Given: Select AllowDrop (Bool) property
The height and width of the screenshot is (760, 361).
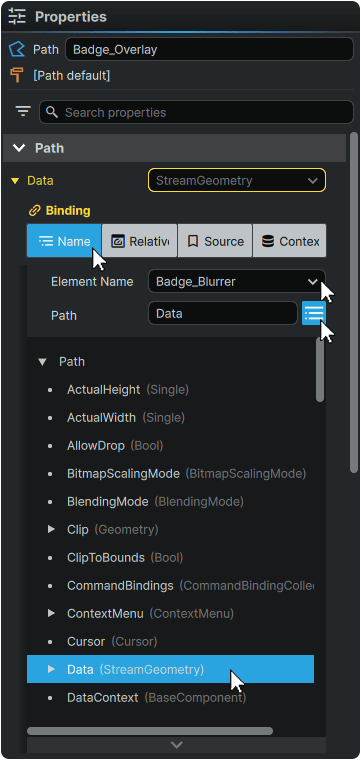Looking at the screenshot, I should (171, 445).
